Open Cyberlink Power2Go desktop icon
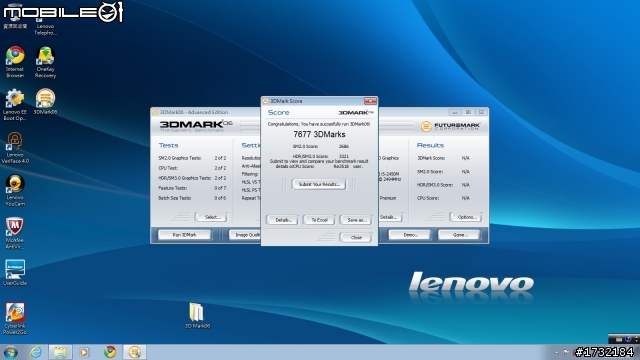Image resolution: width=640 pixels, height=360 pixels. pyautogui.click(x=15, y=318)
